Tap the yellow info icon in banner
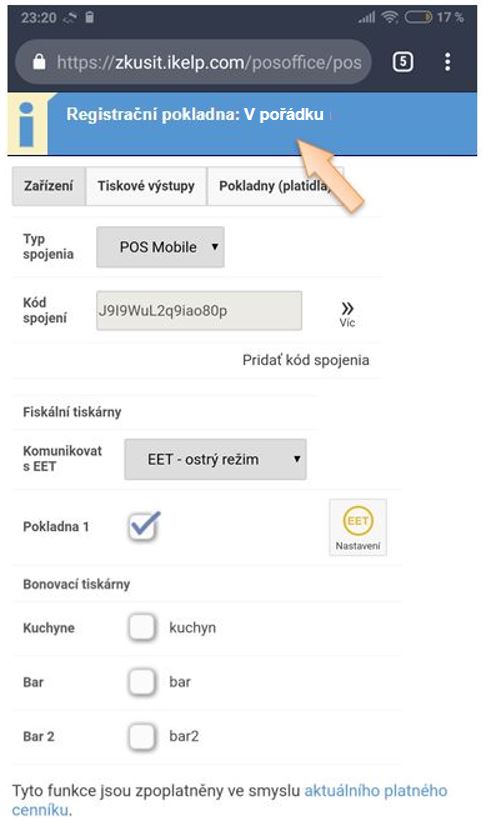The image size is (491, 837). pos(27,124)
